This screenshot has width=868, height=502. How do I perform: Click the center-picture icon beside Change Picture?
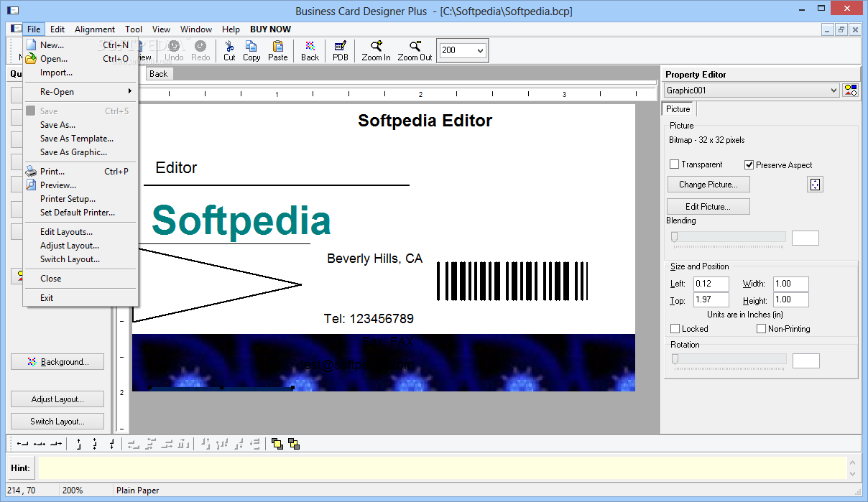[x=815, y=185]
